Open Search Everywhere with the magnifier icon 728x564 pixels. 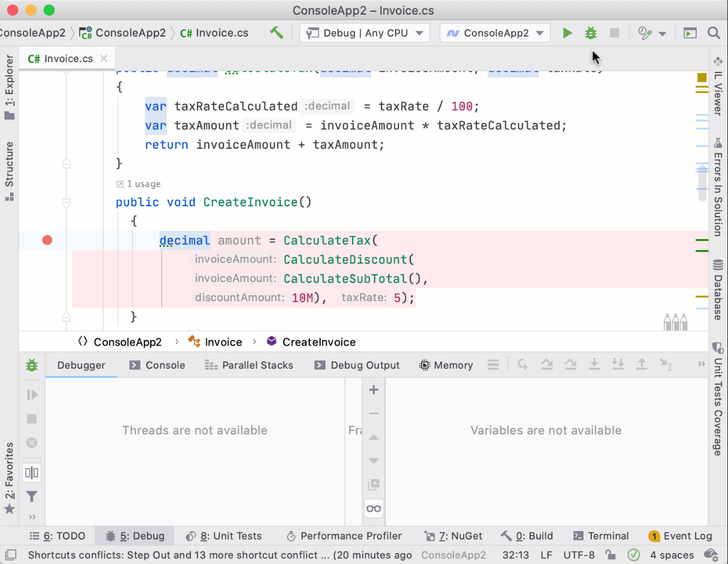(714, 32)
